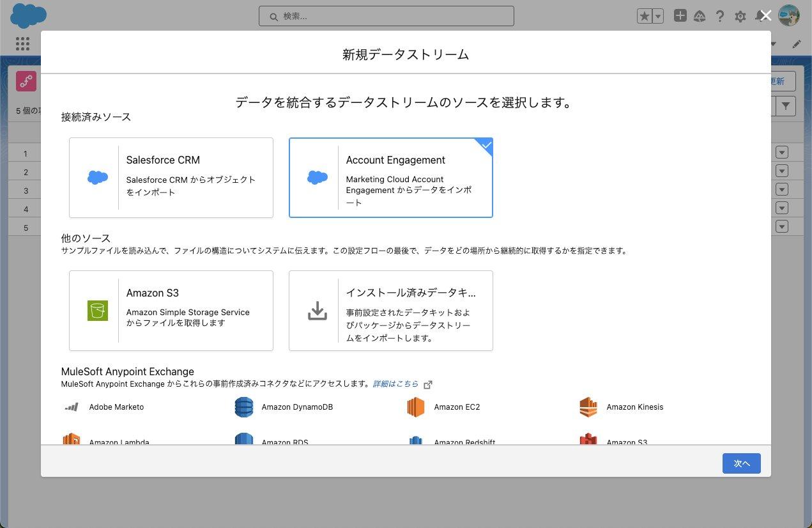Select the Account Engagement source card
812x528 pixels.
point(391,178)
